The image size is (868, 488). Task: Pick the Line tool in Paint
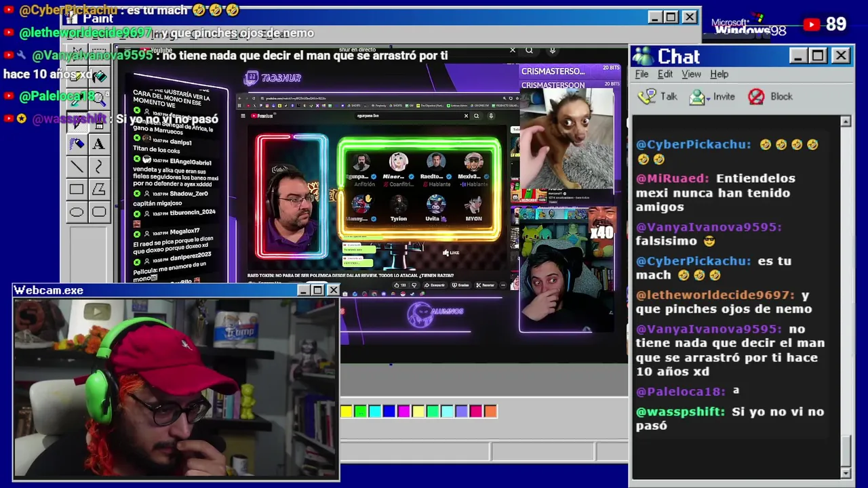point(77,167)
